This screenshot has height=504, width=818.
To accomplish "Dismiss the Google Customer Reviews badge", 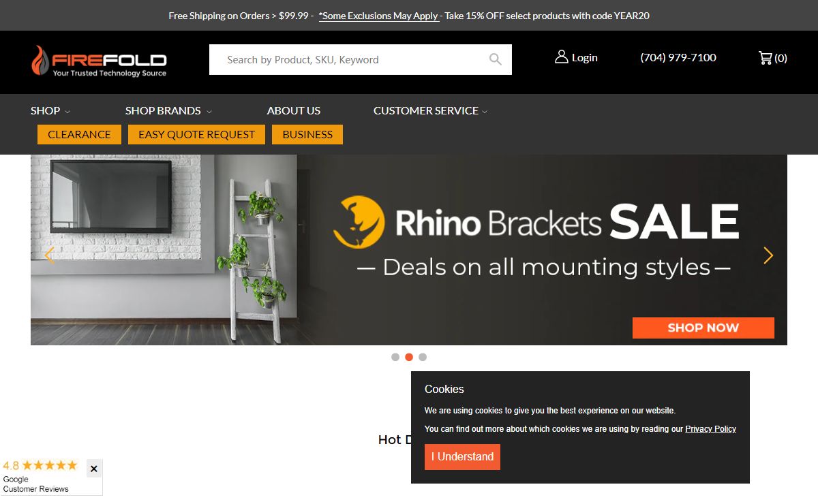I will [94, 469].
